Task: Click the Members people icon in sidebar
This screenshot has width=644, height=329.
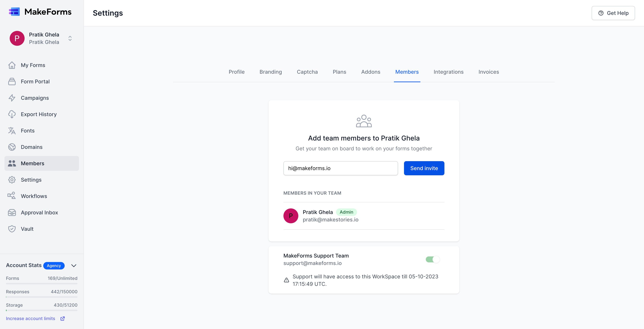Action: (x=12, y=164)
